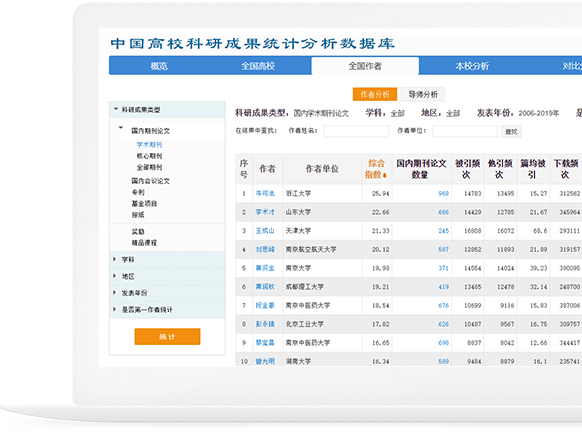Select 核心期刊 in the sidebar tree
Screen dimensions: 582x445
[x=149, y=156]
